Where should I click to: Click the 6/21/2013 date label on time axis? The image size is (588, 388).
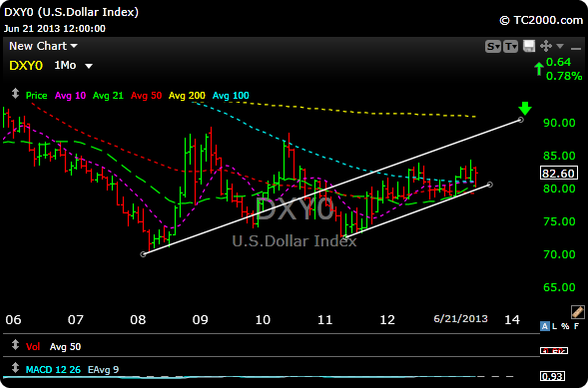click(461, 319)
